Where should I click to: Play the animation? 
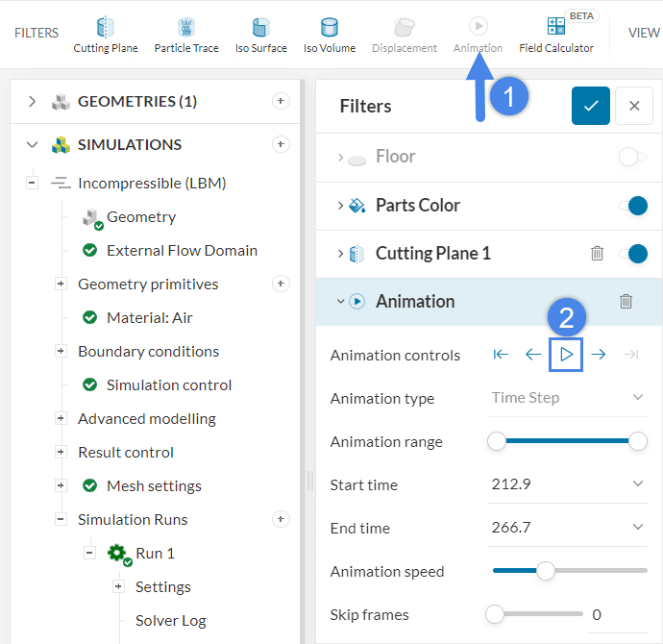[x=567, y=355]
